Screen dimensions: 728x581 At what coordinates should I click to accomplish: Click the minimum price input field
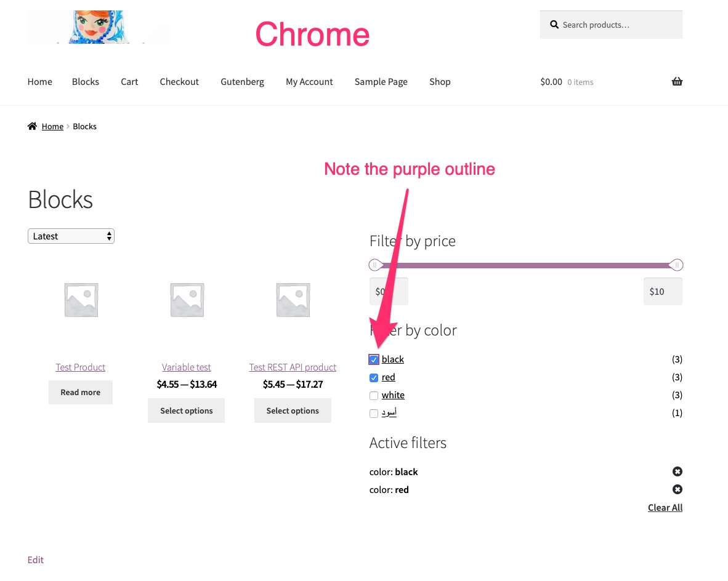tap(389, 292)
